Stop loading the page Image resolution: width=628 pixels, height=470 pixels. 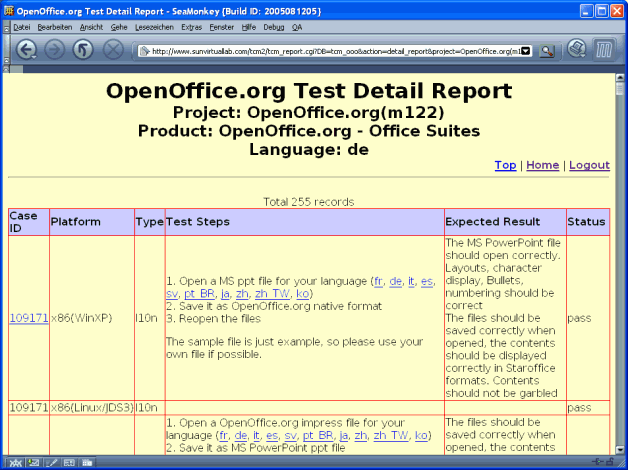click(113, 50)
